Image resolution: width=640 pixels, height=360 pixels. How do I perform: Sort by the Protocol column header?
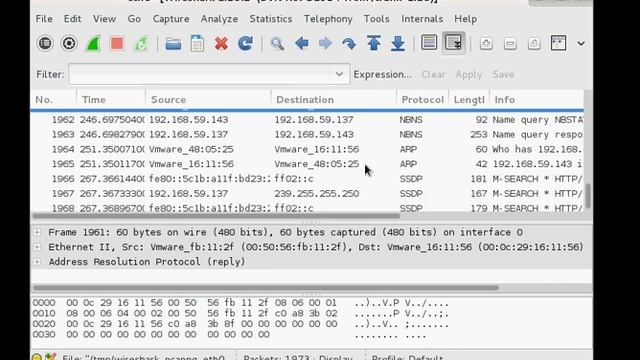[422, 100]
